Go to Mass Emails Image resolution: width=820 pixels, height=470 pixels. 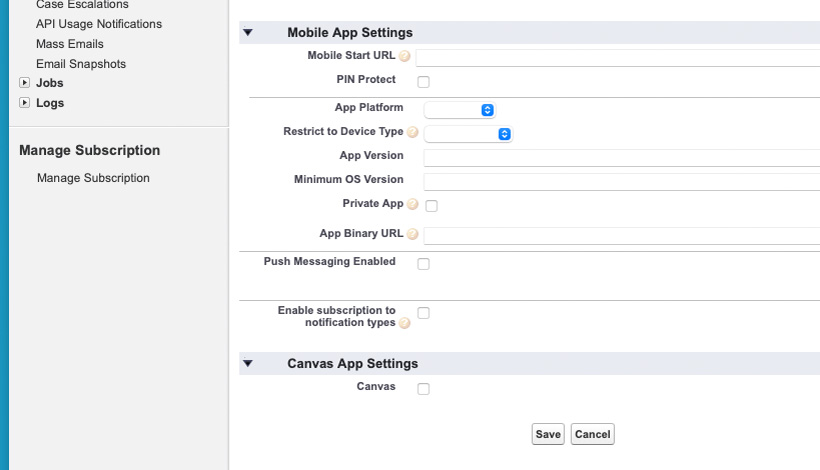pos(70,44)
